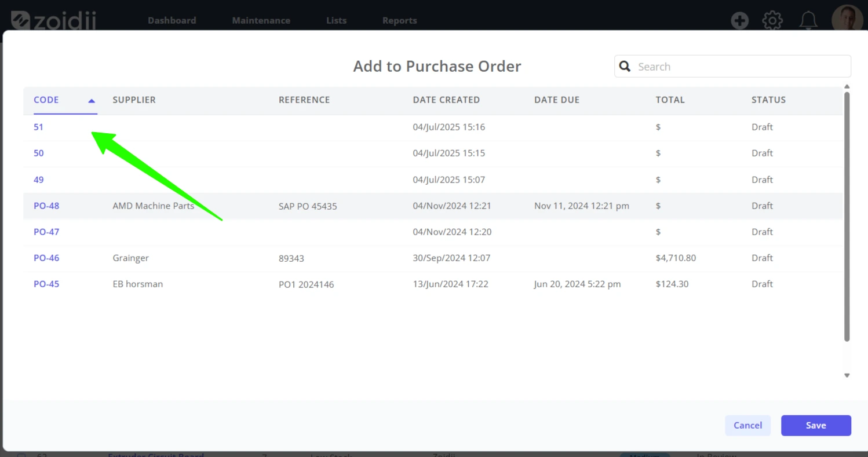Screen dimensions: 868x457
Task: Sort by STATUS column header
Action: click(768, 100)
